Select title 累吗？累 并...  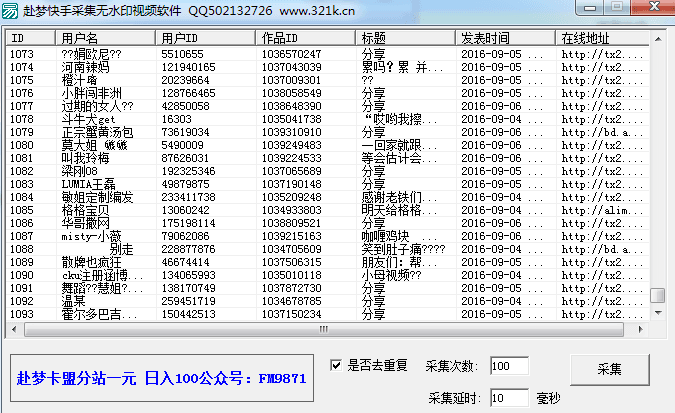(x=402, y=67)
